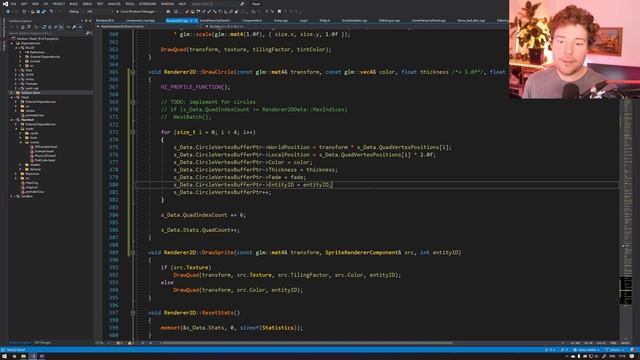
Task: Click the Visual Studio taskbar icon
Action: [x=33, y=356]
